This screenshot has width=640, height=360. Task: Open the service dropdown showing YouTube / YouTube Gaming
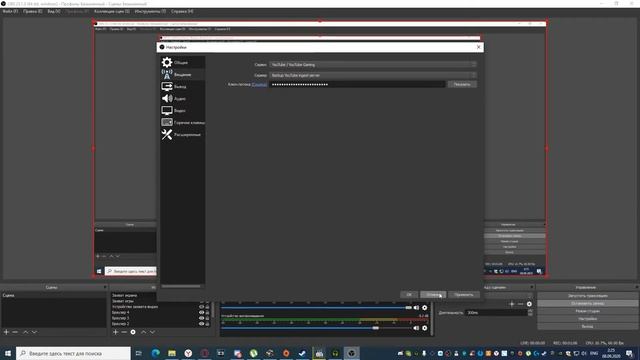click(373, 64)
